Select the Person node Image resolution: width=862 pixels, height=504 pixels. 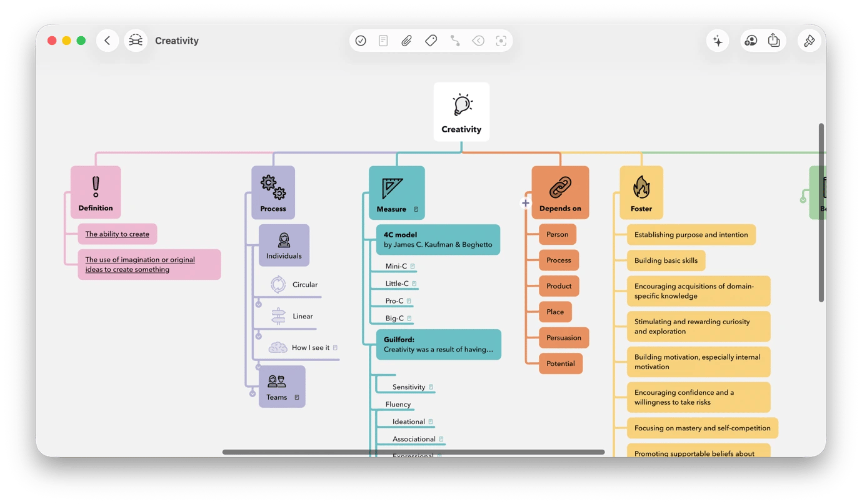(x=558, y=235)
